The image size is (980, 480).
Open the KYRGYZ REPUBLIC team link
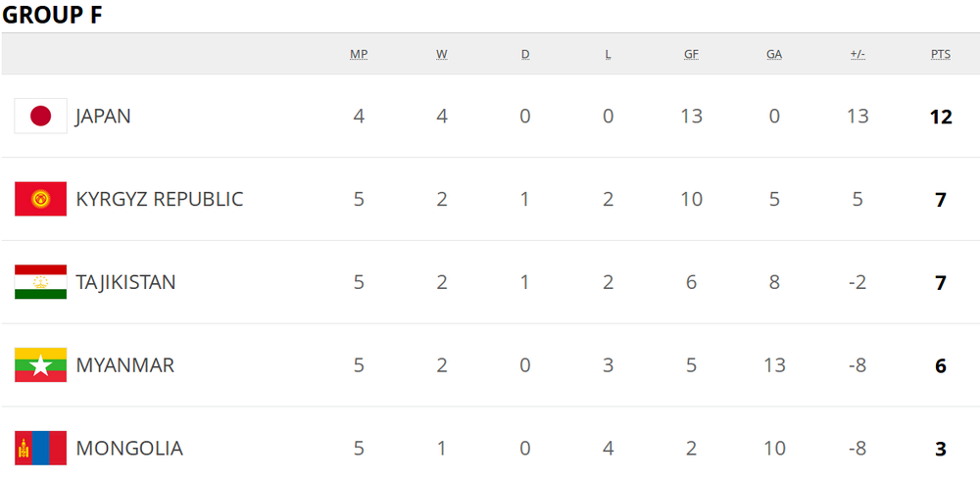(160, 200)
